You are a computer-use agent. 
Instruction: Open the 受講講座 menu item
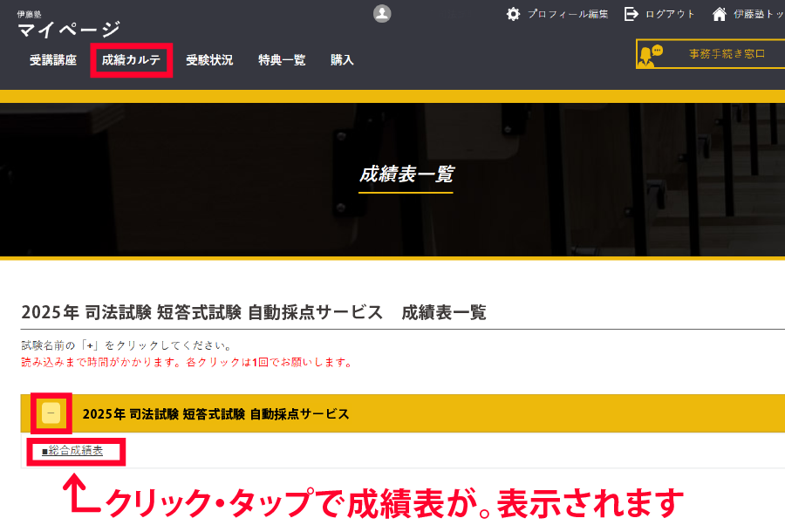point(53,60)
